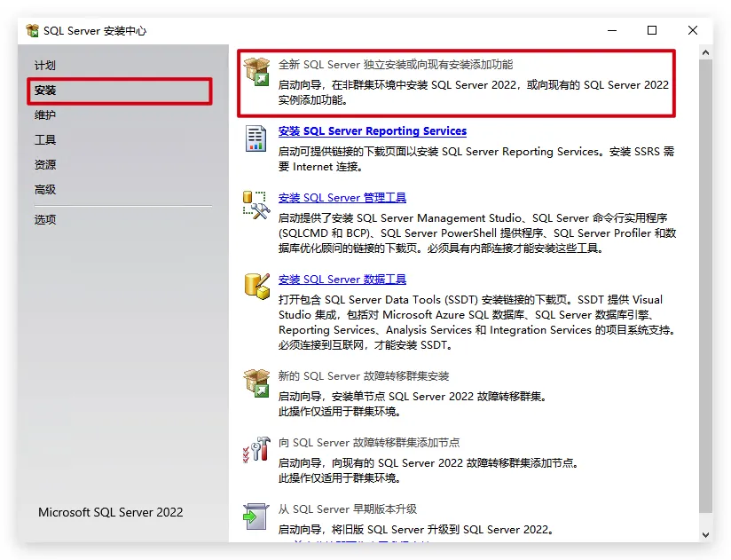Image resolution: width=731 pixels, height=560 pixels.
Task: Open the 高级 page
Action: pos(45,190)
